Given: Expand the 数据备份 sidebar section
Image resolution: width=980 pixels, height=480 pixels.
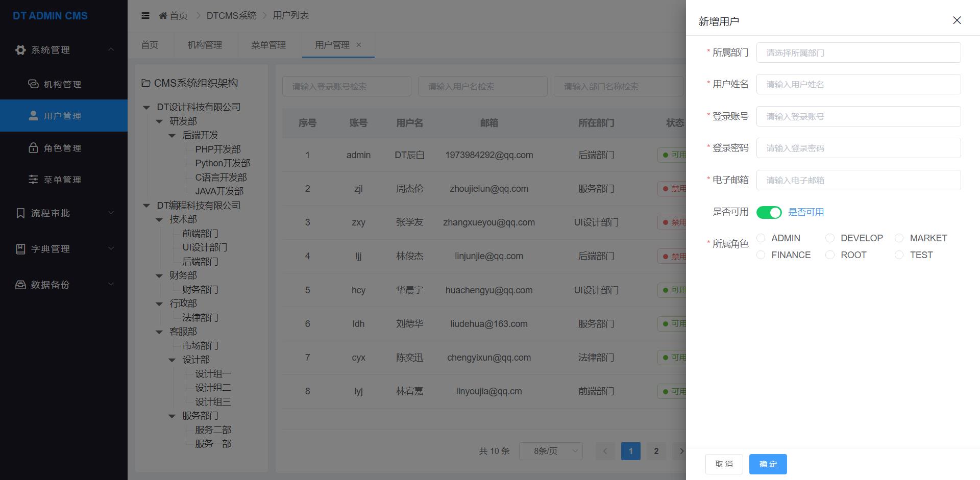Looking at the screenshot, I should 111,284.
